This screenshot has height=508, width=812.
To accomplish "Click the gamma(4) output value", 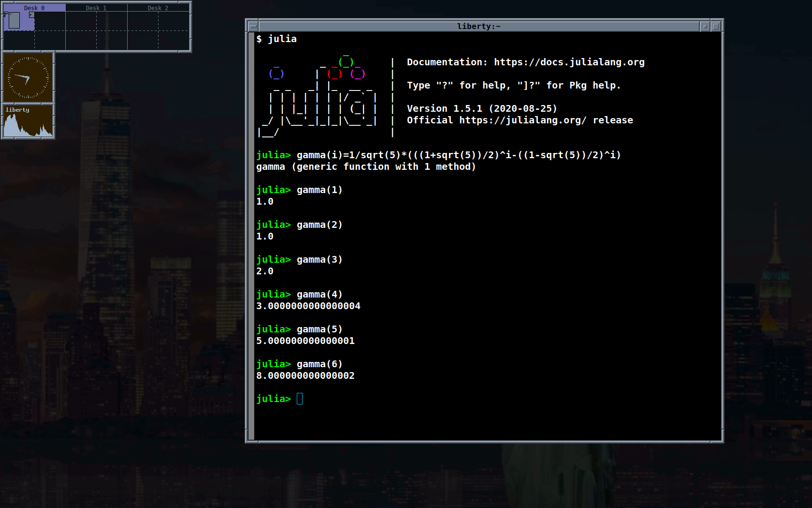I will coord(308,306).
